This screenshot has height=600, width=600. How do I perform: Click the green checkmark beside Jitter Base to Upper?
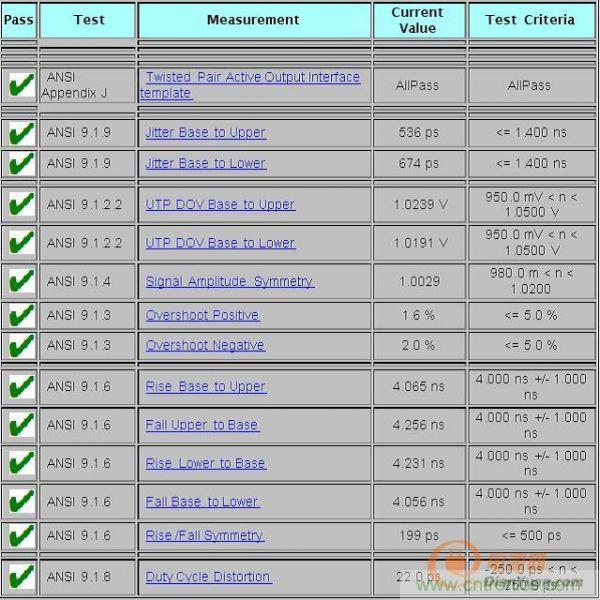click(19, 133)
